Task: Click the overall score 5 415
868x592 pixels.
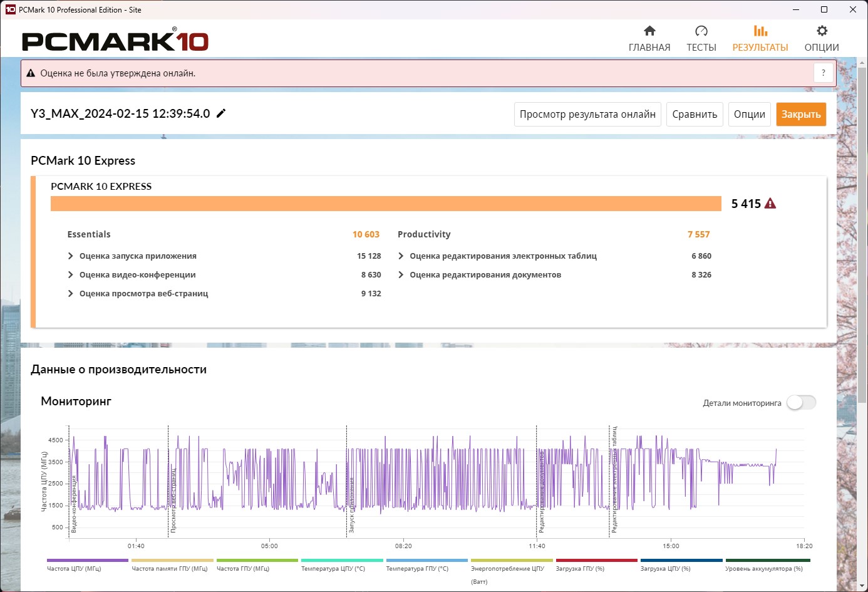Action: click(746, 204)
